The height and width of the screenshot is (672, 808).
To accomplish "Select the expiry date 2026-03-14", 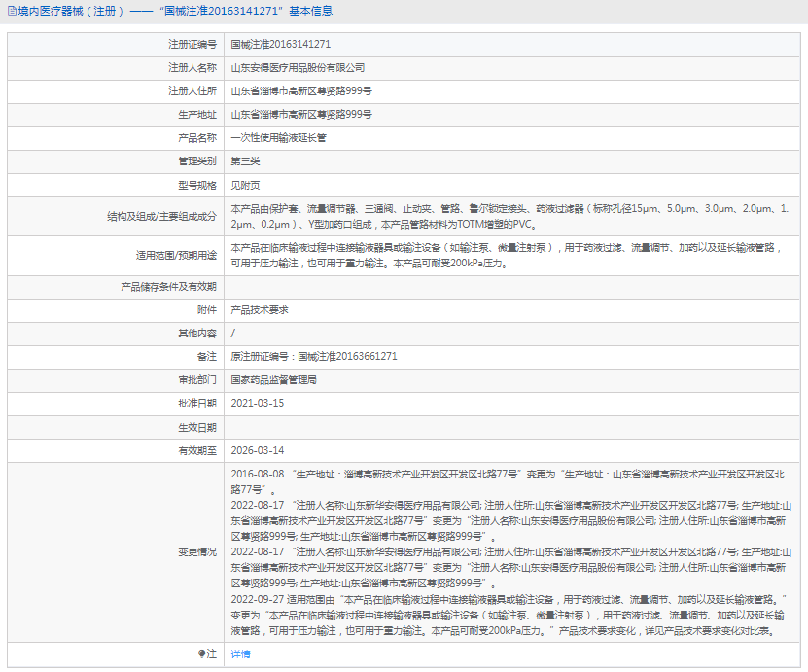I will 257,450.
